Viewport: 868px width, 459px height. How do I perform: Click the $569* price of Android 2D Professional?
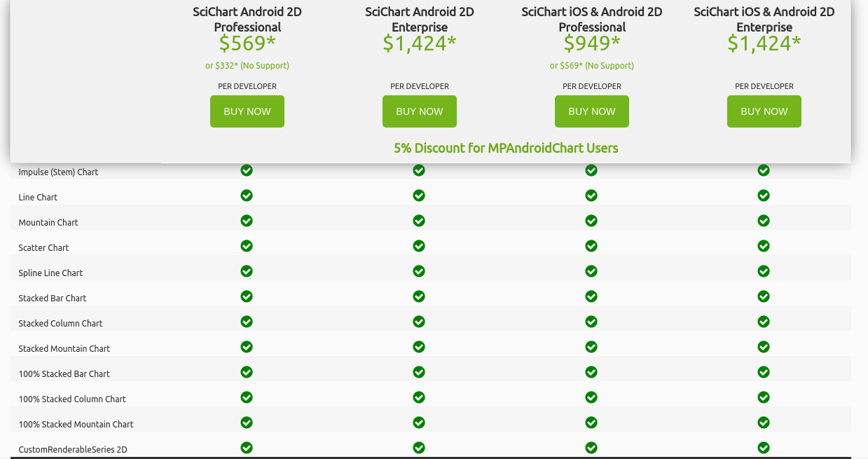(247, 43)
